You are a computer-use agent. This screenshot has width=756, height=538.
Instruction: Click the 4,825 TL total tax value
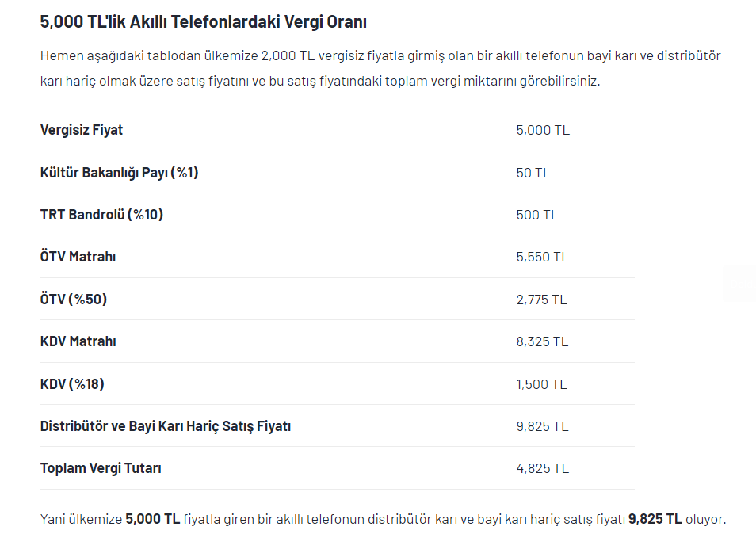[x=543, y=468]
